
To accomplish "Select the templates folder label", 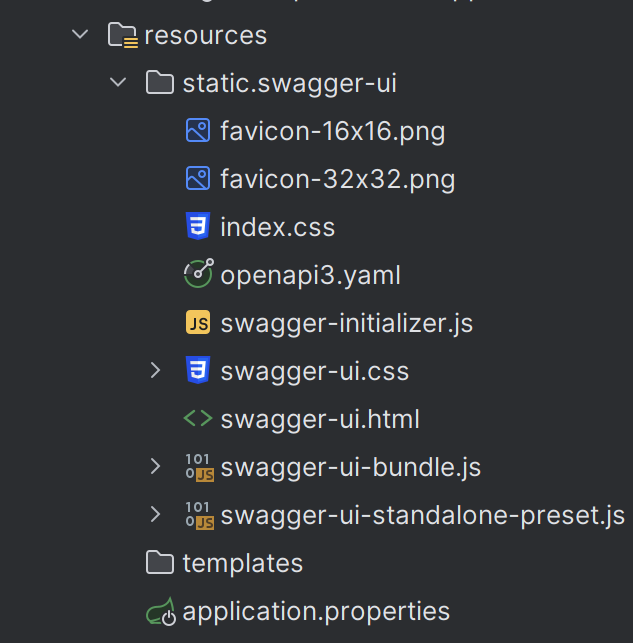I will (x=243, y=563).
